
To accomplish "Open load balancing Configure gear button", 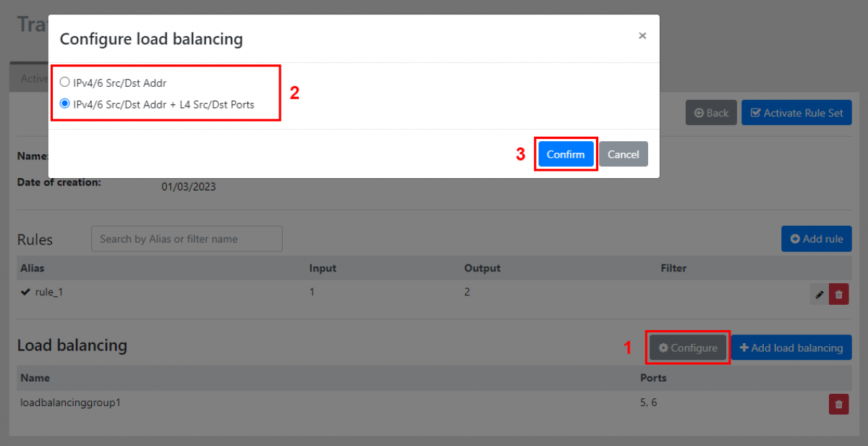I will tap(688, 348).
